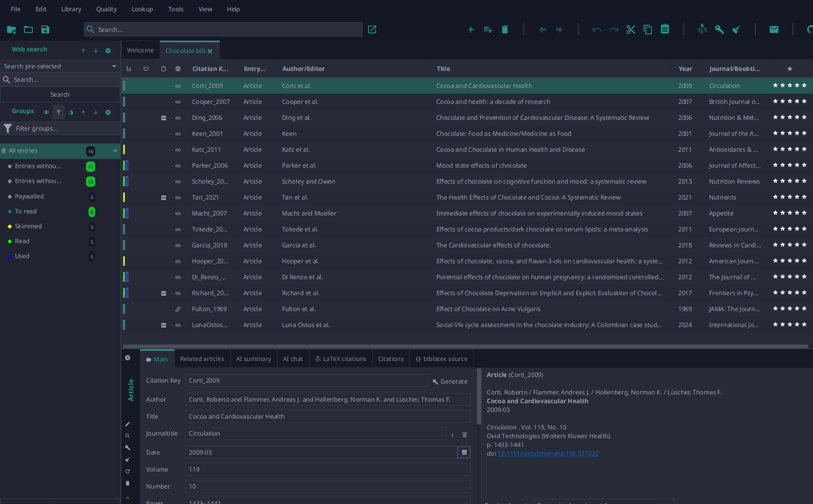Paste from clipboard
Screen dimensions: 813x504
click(x=665, y=29)
